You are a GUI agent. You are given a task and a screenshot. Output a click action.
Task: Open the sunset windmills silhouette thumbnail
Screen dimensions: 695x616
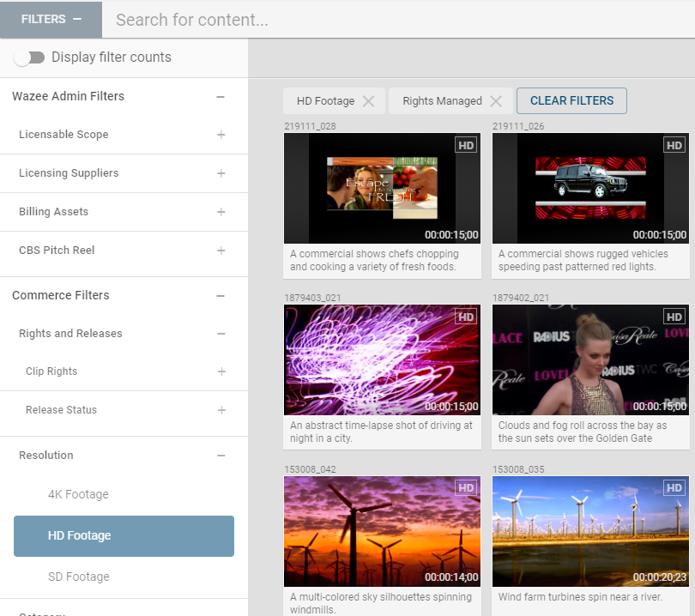(382, 531)
